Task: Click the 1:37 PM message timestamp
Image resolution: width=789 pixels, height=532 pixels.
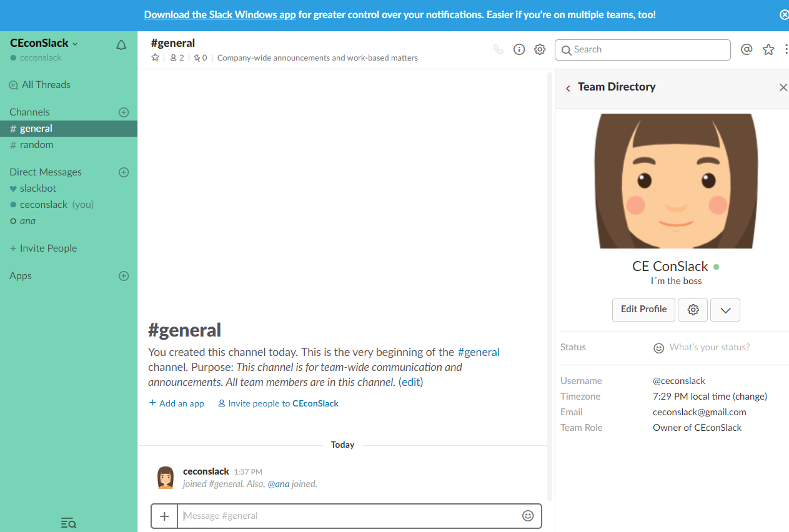Action: click(x=248, y=472)
